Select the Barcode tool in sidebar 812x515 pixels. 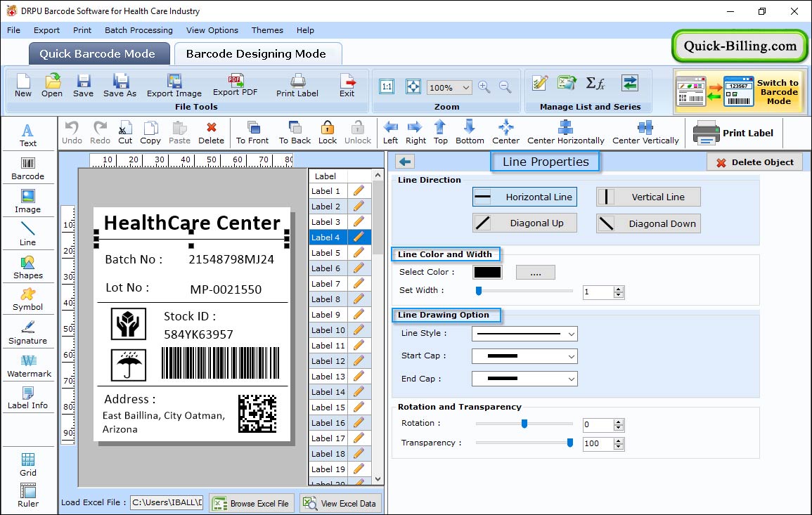(28, 169)
